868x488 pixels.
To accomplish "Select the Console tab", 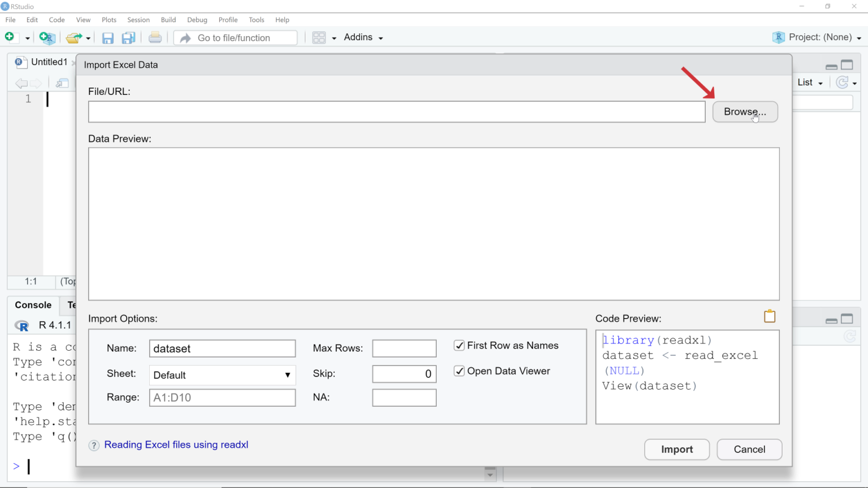I will (x=33, y=305).
